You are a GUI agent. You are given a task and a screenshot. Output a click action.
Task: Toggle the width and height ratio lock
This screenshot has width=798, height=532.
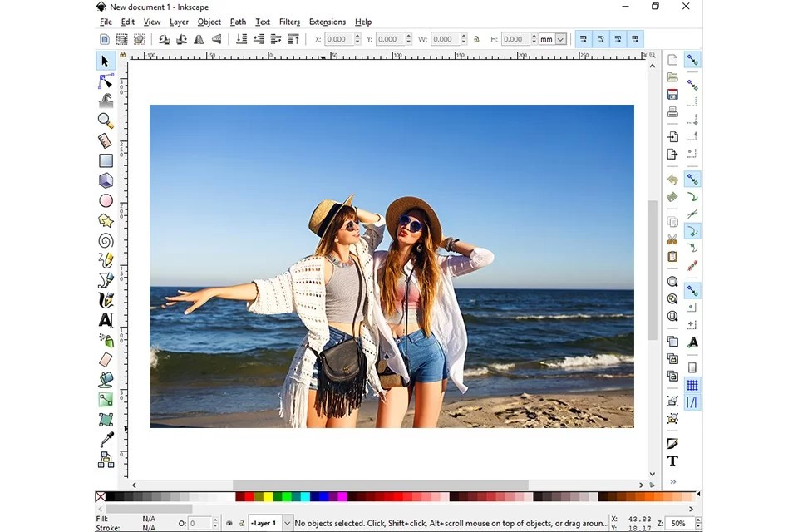click(x=476, y=39)
